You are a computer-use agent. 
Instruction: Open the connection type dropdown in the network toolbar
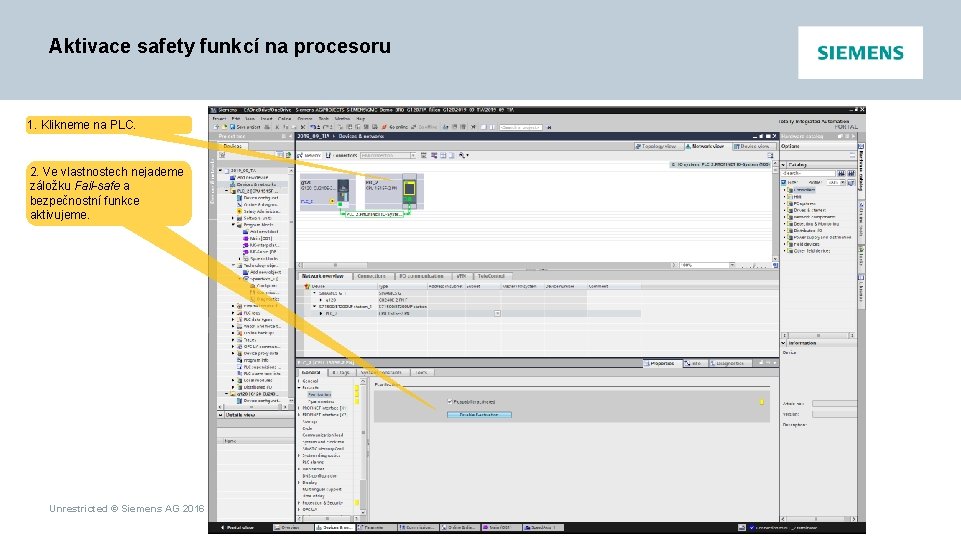tap(388, 156)
